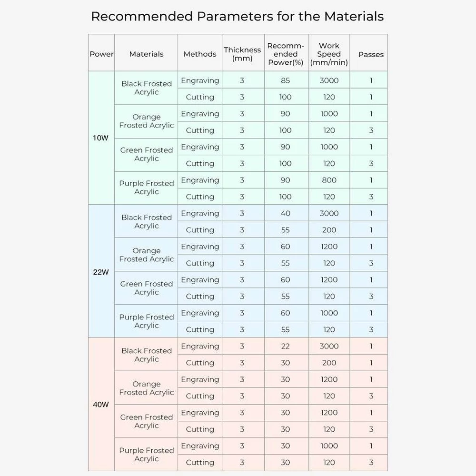
Task: Click Green Frosted Acrylic under 40W
Action: pos(146,421)
